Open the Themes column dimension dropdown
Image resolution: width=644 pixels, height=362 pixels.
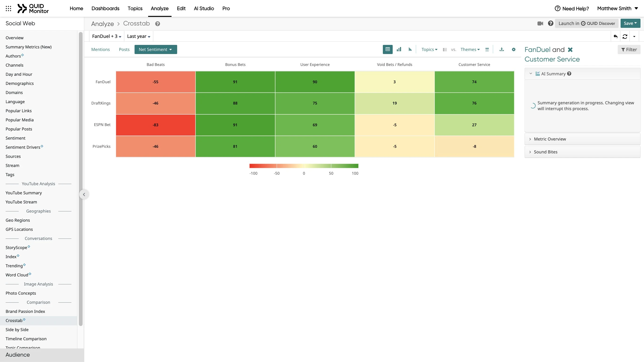tap(470, 50)
